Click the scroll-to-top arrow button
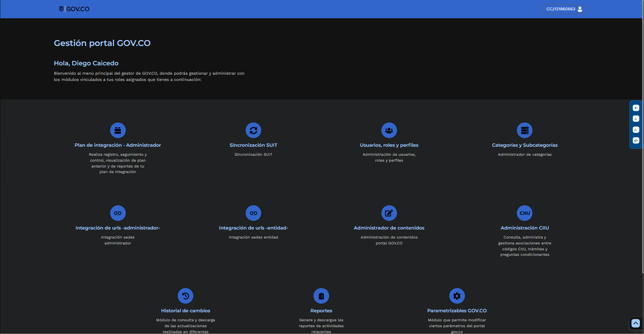Screen dimensions: 644x334 635,323
